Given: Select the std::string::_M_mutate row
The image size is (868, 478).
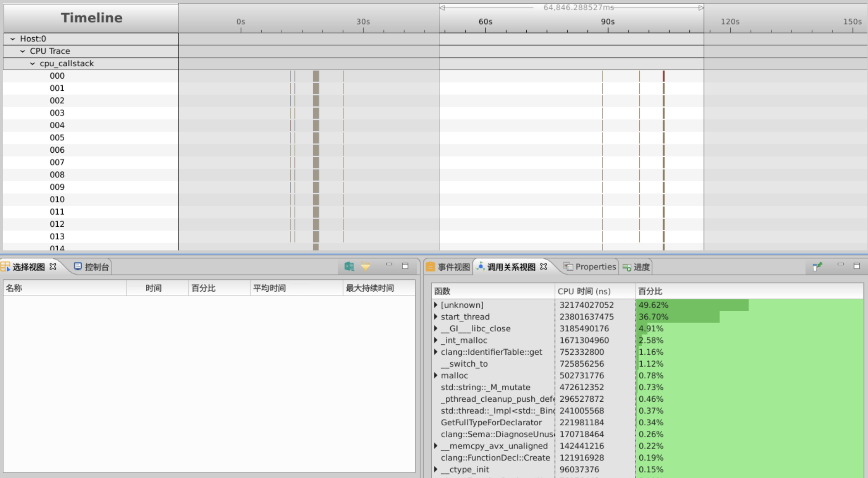Looking at the screenshot, I should click(485, 387).
